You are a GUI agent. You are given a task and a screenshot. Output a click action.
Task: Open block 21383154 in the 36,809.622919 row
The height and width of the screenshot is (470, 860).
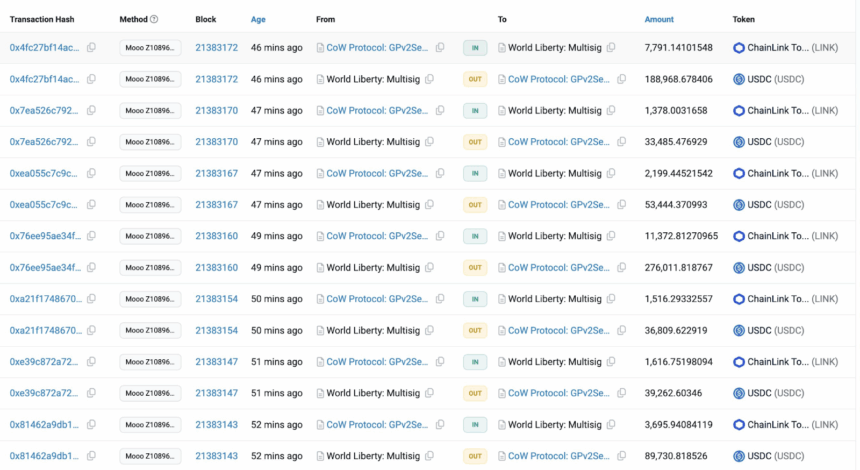click(x=217, y=330)
